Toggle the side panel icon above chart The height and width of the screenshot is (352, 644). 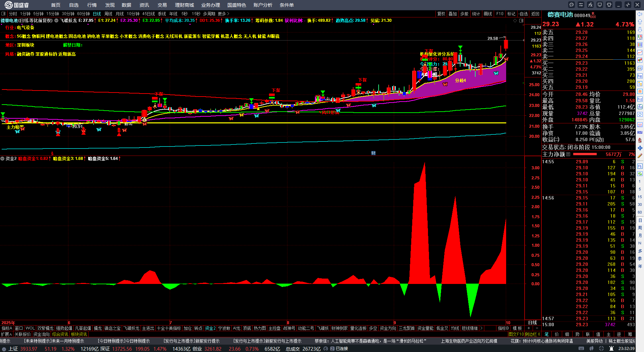click(521, 20)
